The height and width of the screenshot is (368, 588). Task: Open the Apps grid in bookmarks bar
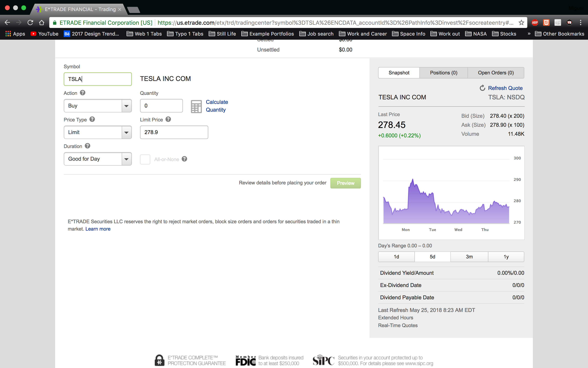point(15,34)
